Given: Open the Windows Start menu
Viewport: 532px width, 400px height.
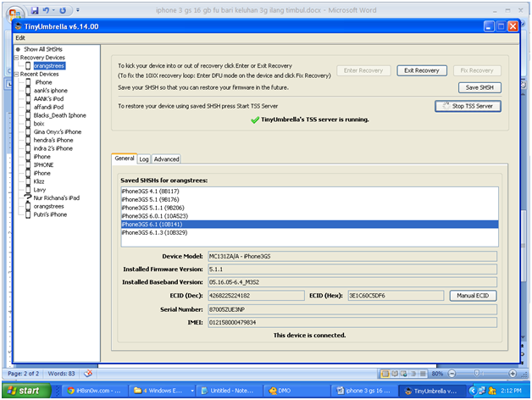Looking at the screenshot, I should 26,391.
